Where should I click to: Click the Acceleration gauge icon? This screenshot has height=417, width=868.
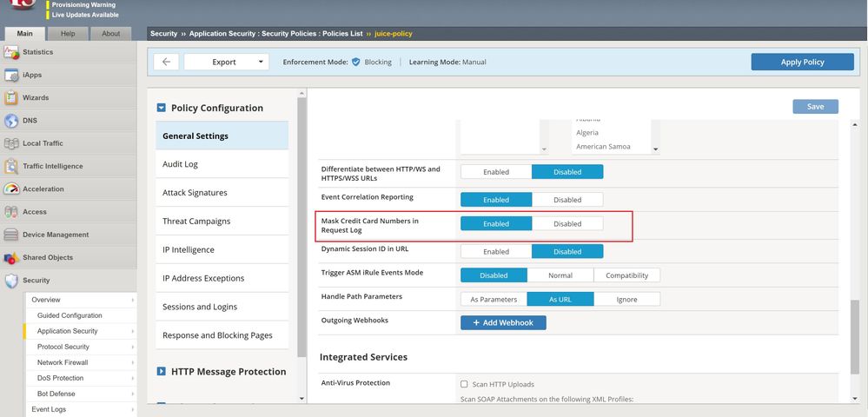(x=11, y=189)
